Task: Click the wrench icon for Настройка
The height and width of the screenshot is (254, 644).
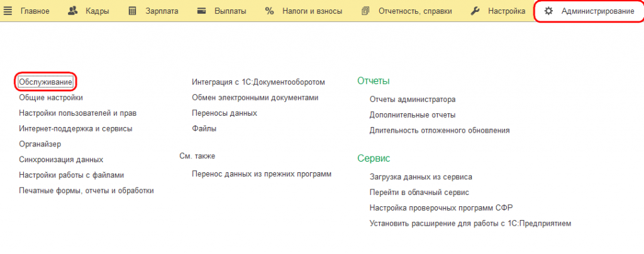Action: tap(475, 11)
